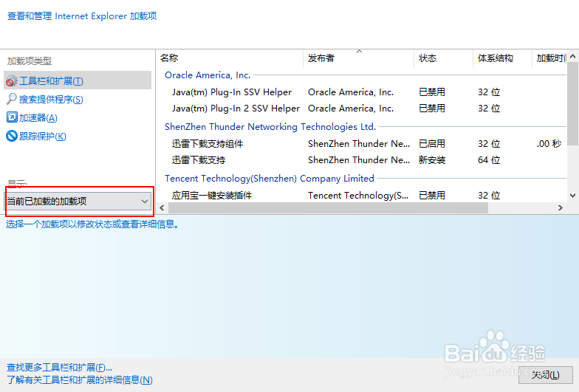Click the search providers magnifier icon
This screenshot has height=392, width=579.
point(12,99)
